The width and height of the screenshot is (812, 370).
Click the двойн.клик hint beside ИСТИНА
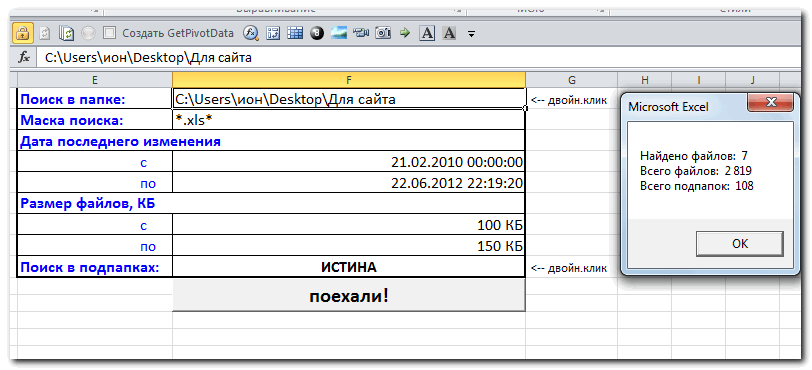click(x=568, y=268)
